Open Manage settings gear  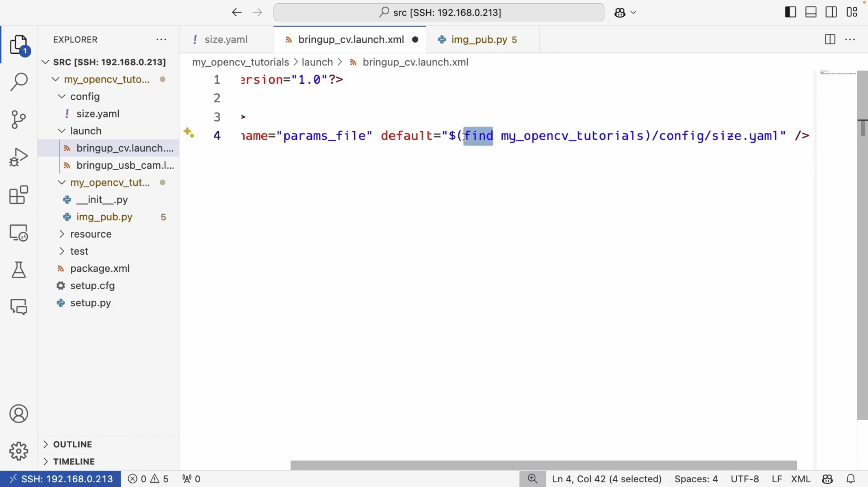(x=19, y=451)
